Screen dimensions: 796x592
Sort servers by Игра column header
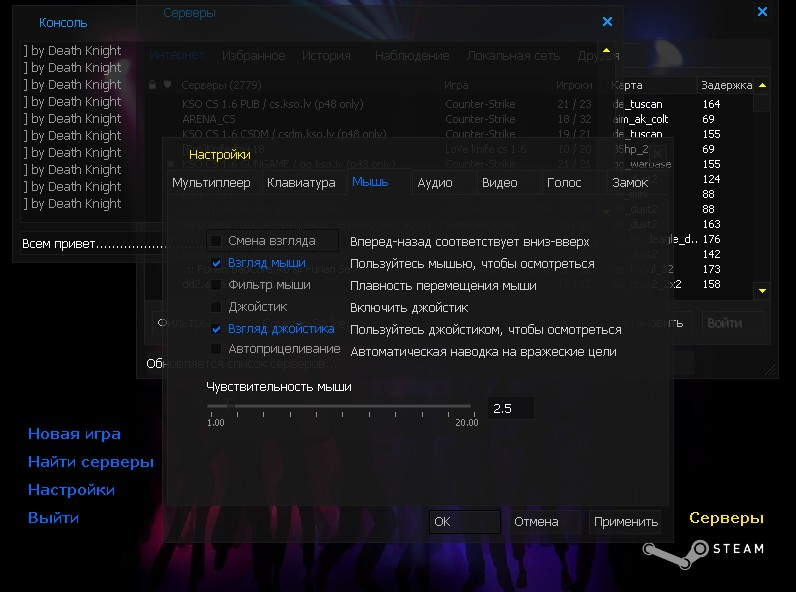coord(456,85)
